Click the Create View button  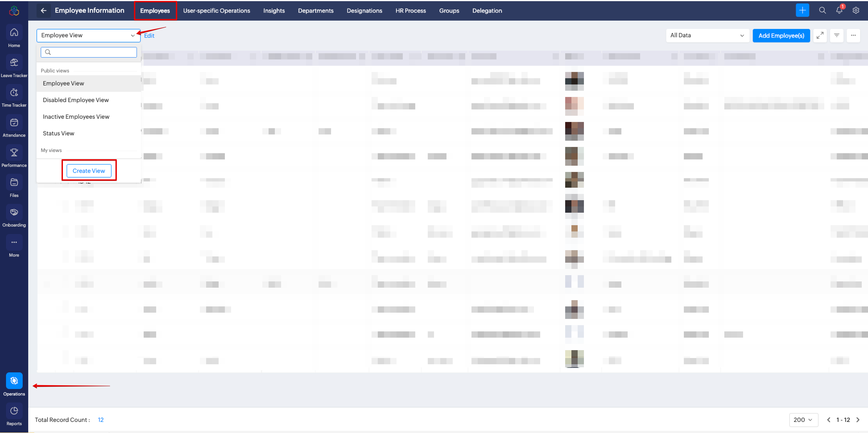(x=89, y=171)
